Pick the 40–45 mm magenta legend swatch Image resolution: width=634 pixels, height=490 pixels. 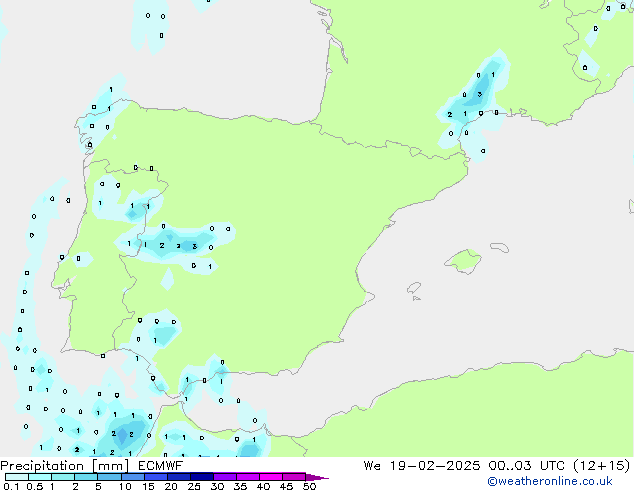pyautogui.click(x=271, y=477)
